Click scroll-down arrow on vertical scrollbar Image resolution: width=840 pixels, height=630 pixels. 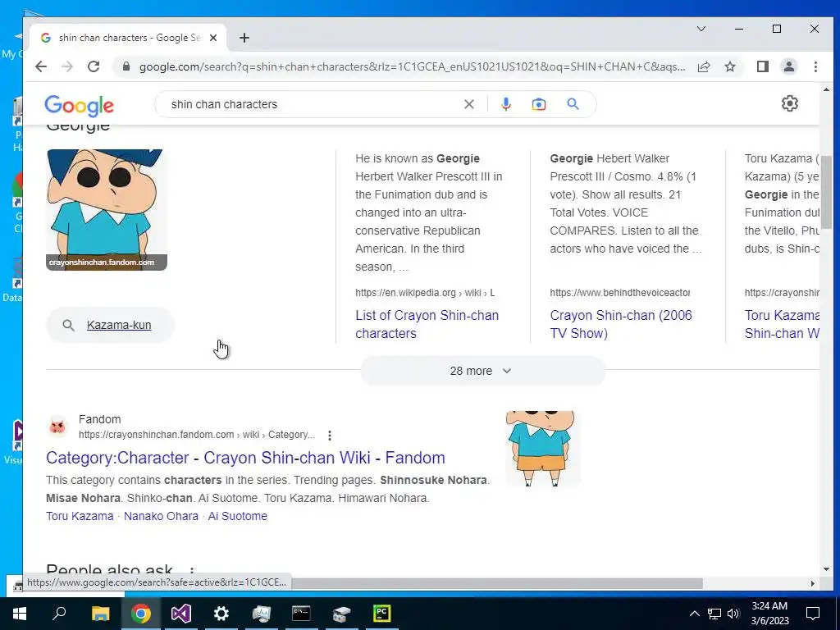[825, 569]
